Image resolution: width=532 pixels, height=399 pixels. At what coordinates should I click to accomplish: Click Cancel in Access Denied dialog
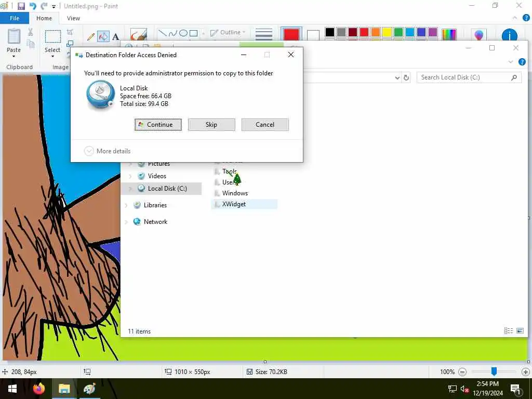265,125
